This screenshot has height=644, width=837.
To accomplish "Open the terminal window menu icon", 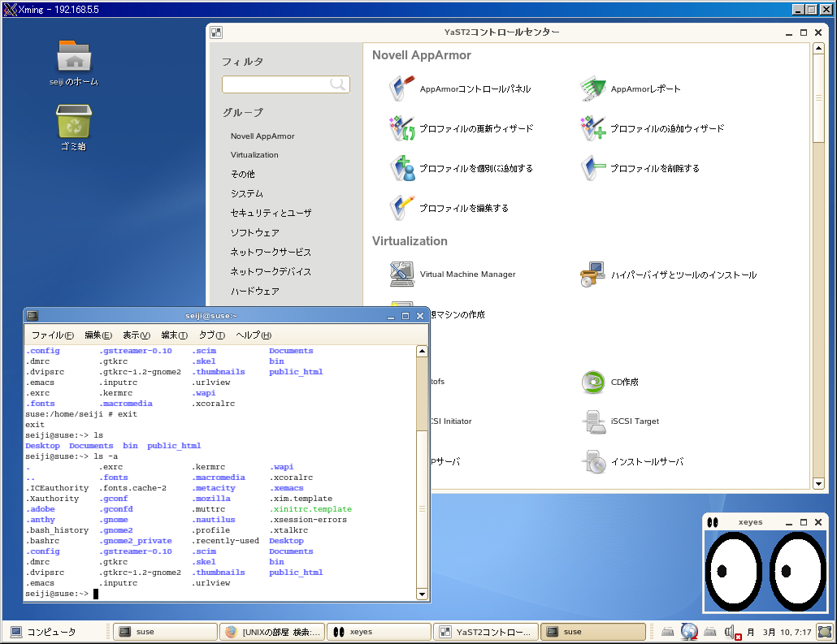I will pos(32,315).
